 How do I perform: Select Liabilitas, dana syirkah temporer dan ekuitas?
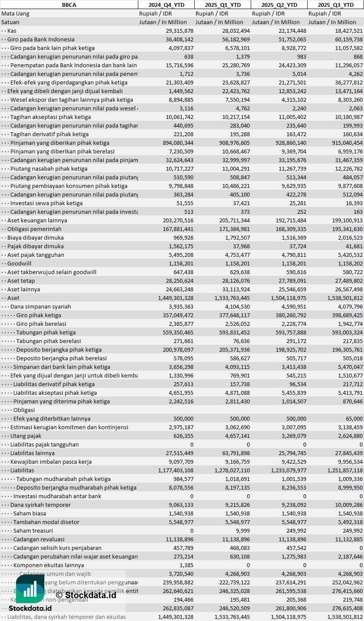tap(67, 617)
